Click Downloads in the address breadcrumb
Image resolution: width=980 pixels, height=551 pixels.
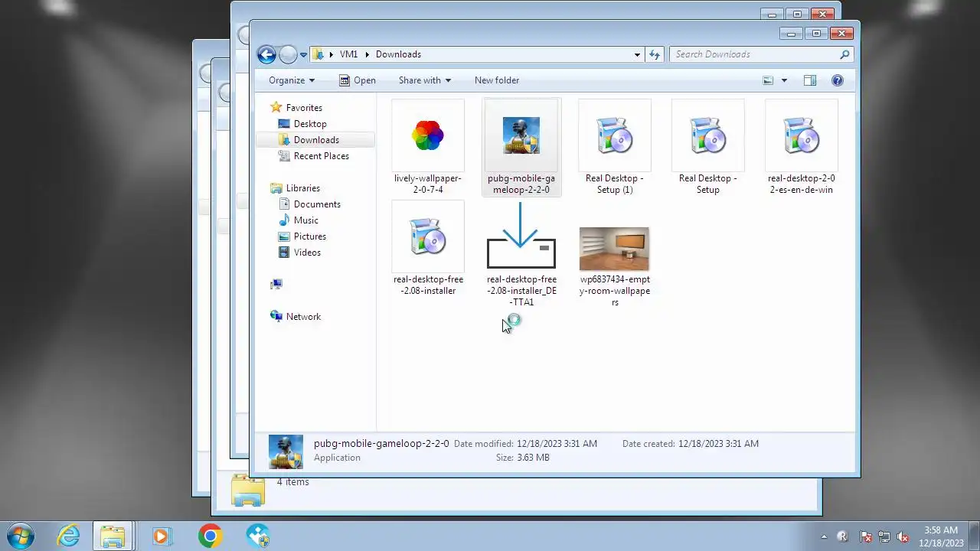[x=398, y=54]
